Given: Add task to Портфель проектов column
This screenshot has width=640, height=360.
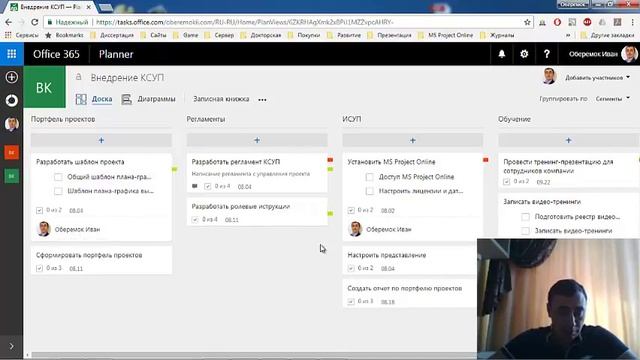Looking at the screenshot, I should pyautogui.click(x=101, y=140).
